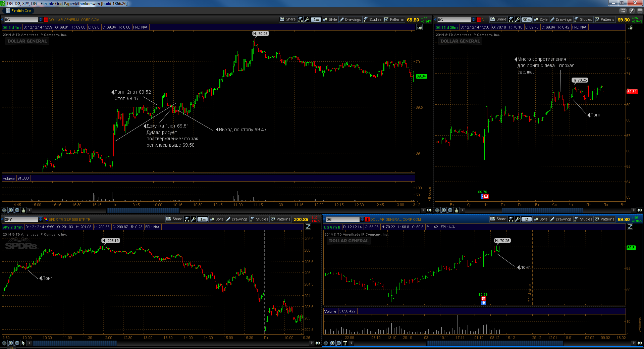Open Drawings menu on DG daily chart
Viewport: 644px width, 349px height.
click(561, 219)
